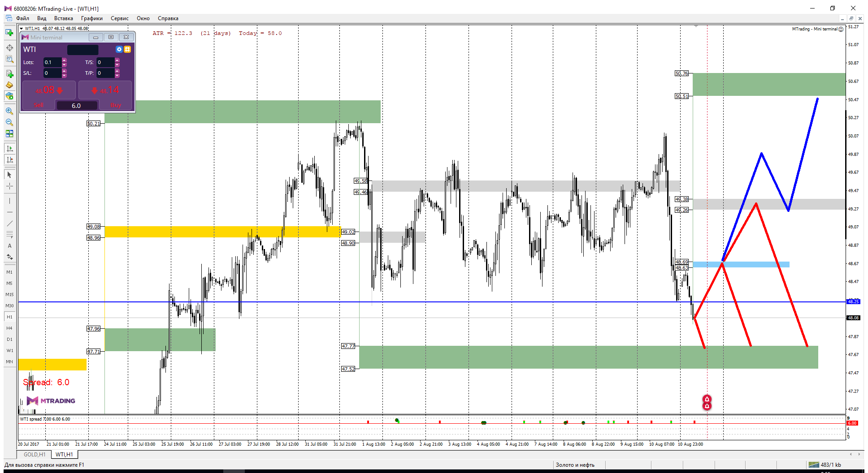
Task: Open the Справка menu
Action: point(168,18)
